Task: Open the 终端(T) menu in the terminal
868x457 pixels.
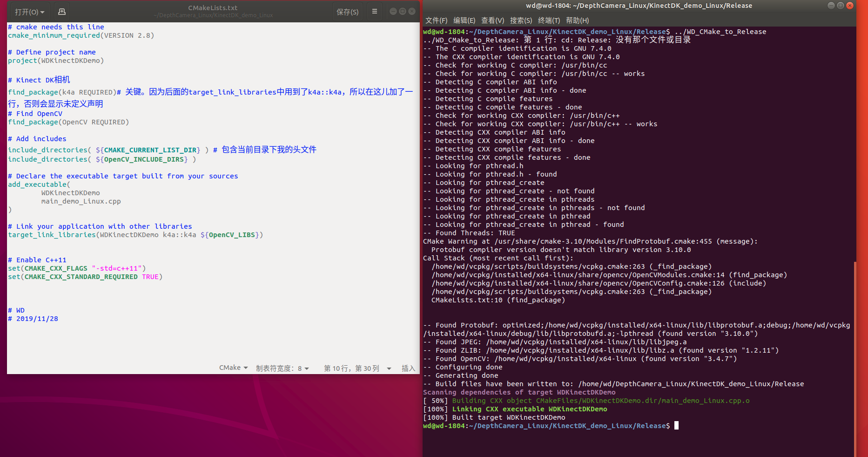Action: (549, 20)
